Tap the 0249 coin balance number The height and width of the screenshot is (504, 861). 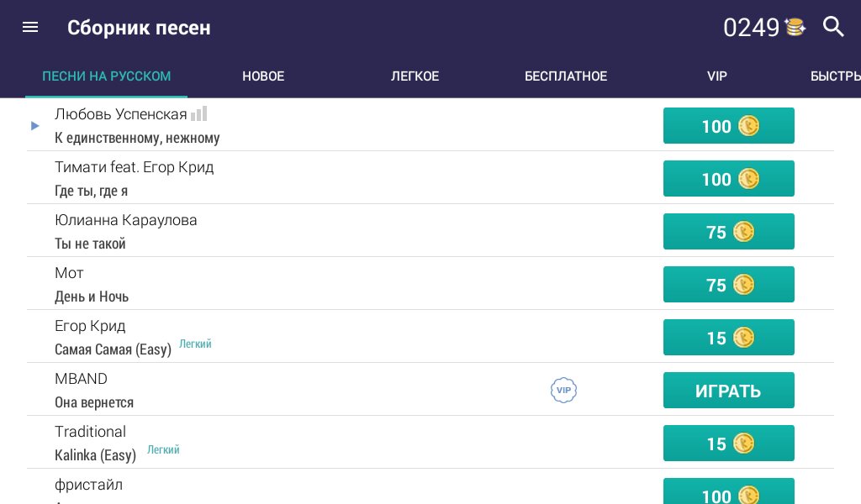tap(751, 28)
